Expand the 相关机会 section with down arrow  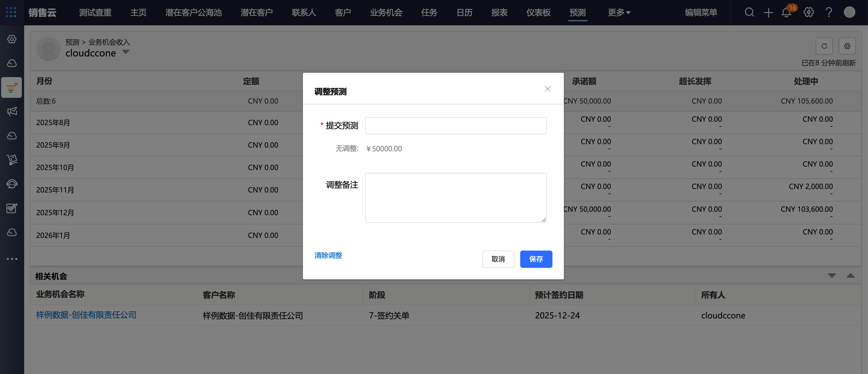click(x=832, y=275)
